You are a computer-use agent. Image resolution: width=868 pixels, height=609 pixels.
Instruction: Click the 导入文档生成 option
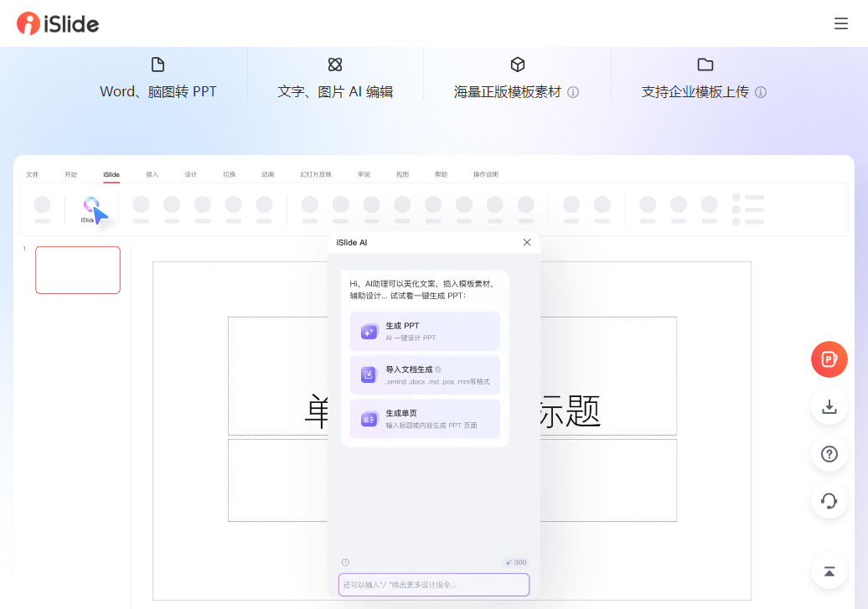[425, 374]
